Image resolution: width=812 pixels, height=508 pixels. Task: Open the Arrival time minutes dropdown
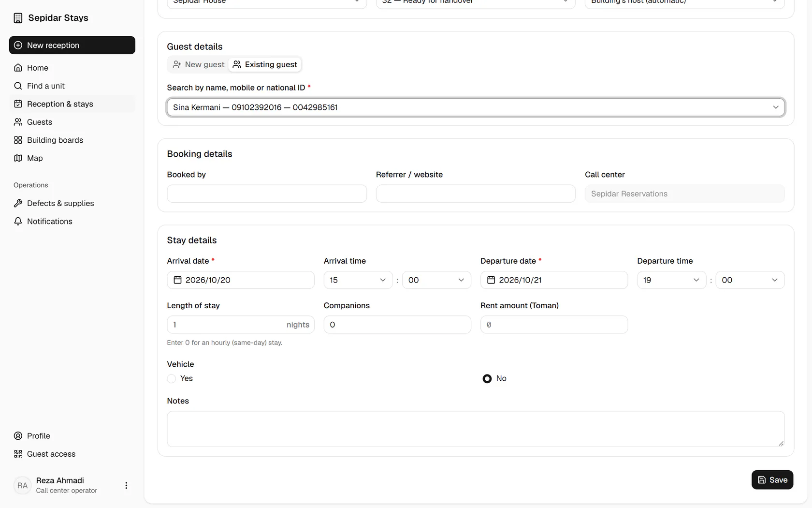pos(436,280)
